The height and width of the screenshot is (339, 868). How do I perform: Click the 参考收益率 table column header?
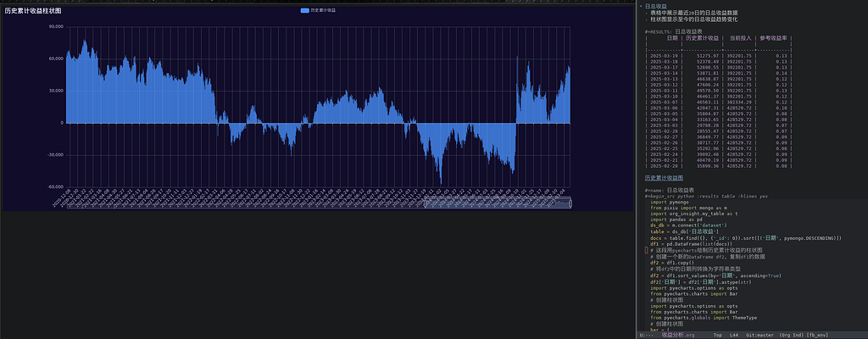771,38
